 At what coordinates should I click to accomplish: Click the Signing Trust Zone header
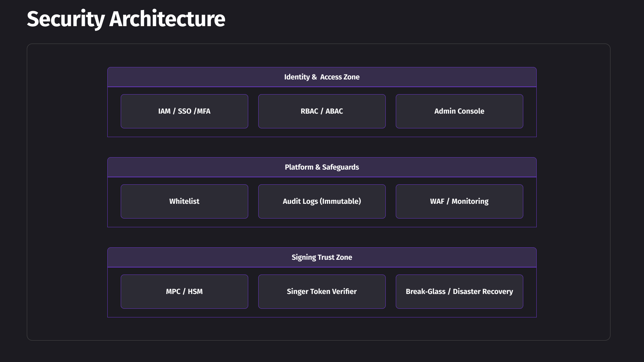coord(322,257)
